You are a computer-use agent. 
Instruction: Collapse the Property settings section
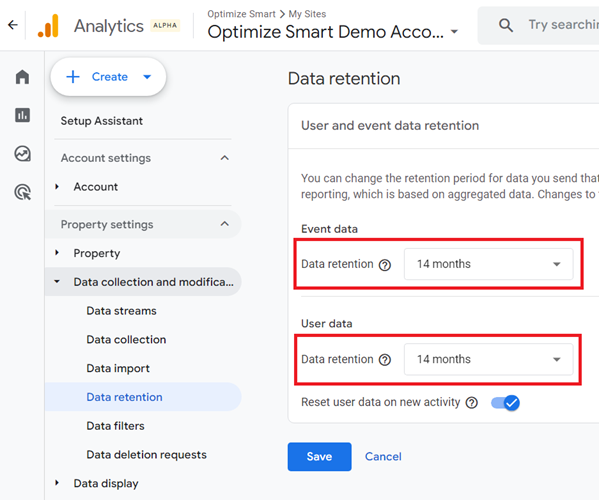point(225,224)
